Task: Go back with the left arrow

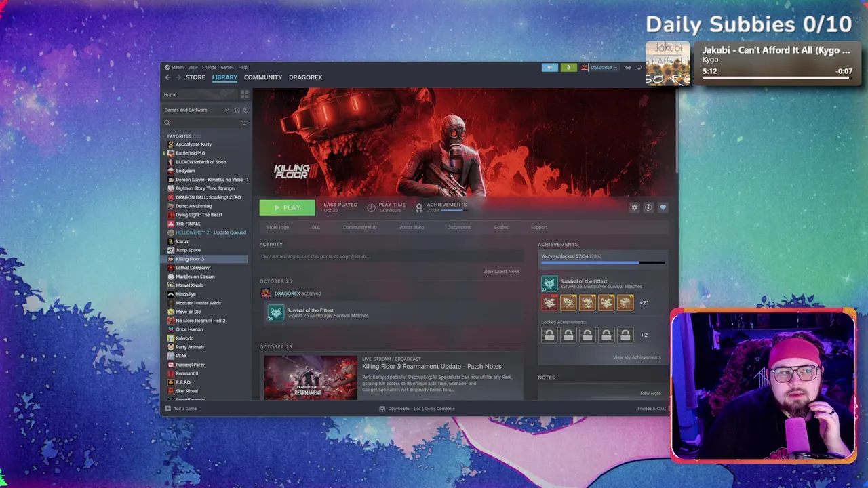Action: (167, 77)
